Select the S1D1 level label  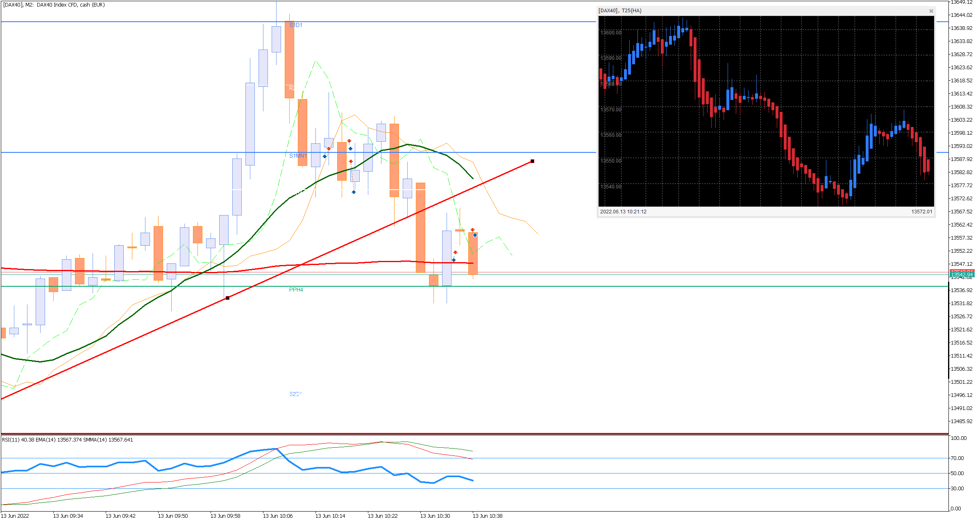295,25
